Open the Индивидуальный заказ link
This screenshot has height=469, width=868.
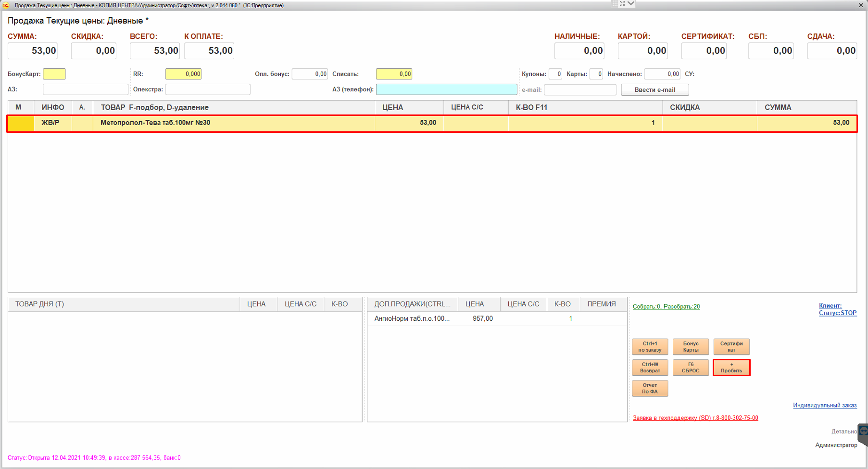point(824,406)
